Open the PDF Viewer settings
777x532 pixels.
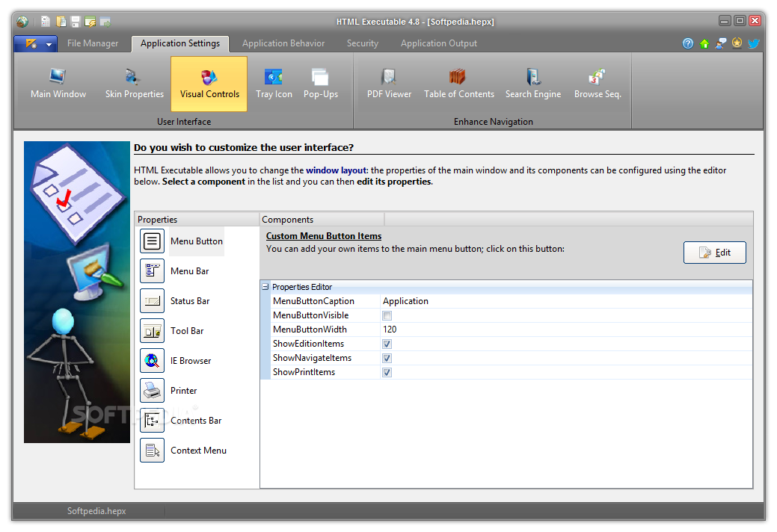[x=389, y=84]
